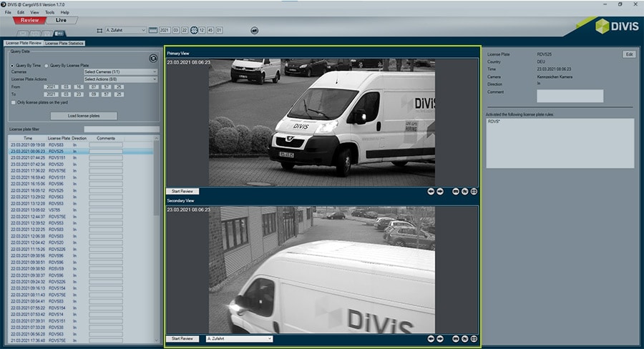644x349 pixels.
Task: Open the File menu
Action: [x=8, y=12]
